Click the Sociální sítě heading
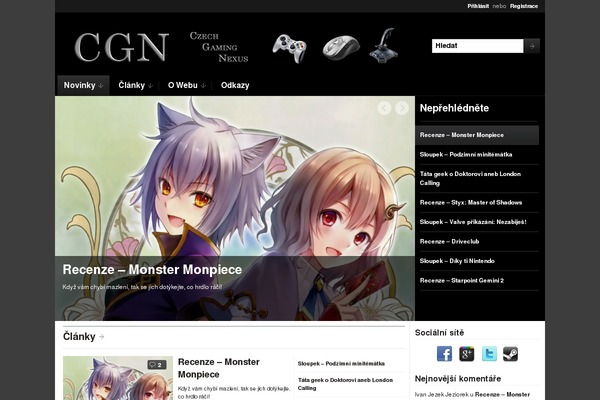Screen dimensions: 600x400 pos(439,333)
